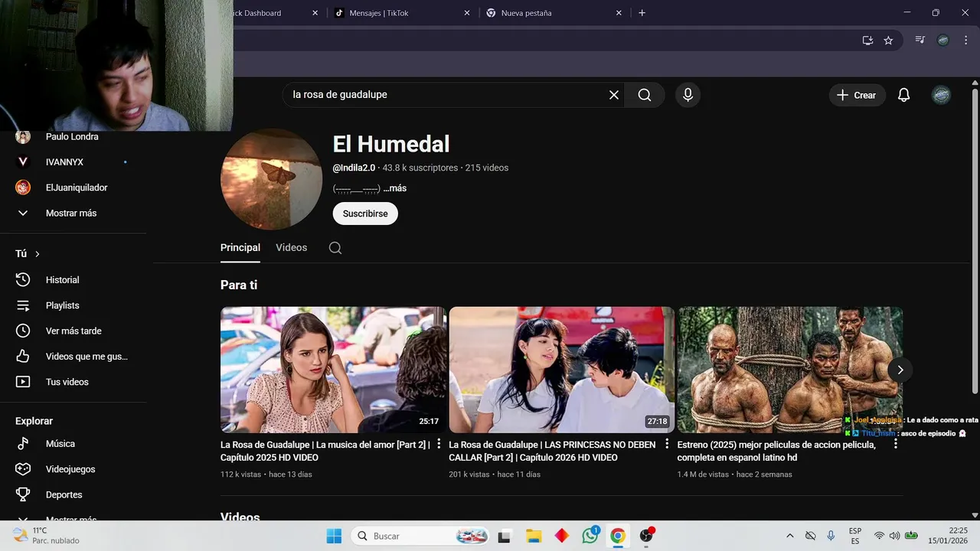Clear the search query with the X
Viewport: 980px width, 551px height.
point(613,95)
